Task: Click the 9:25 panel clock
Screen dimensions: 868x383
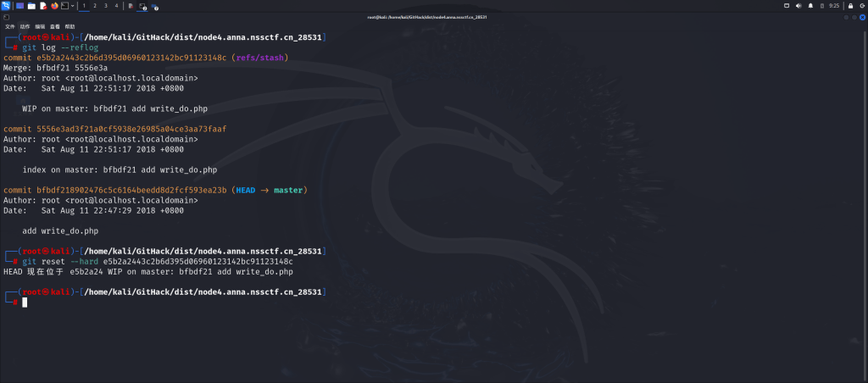Action: 834,6
